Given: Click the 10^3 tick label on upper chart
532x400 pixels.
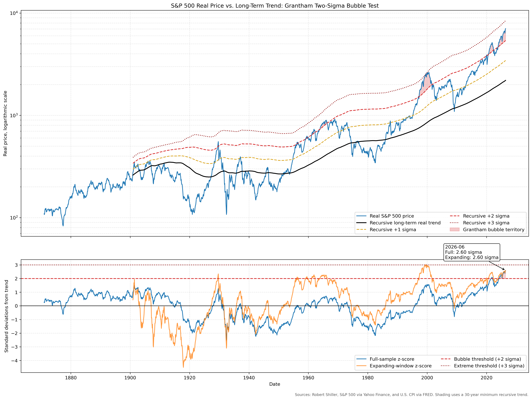Looking at the screenshot, I should [14, 115].
